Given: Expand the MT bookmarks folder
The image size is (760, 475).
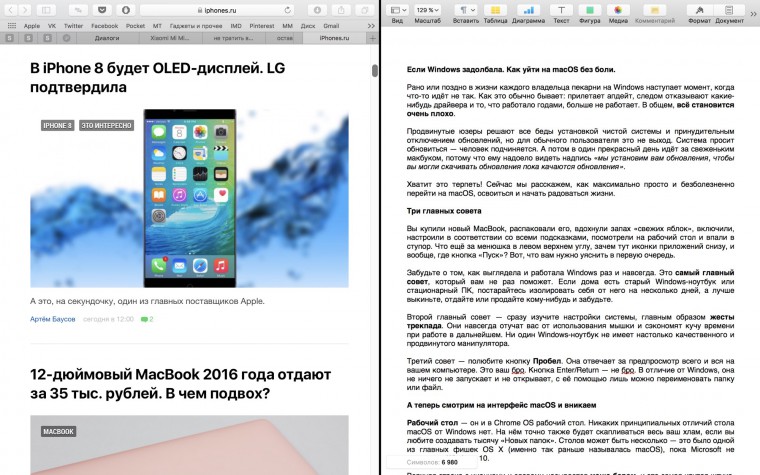Looking at the screenshot, I should pos(157,26).
